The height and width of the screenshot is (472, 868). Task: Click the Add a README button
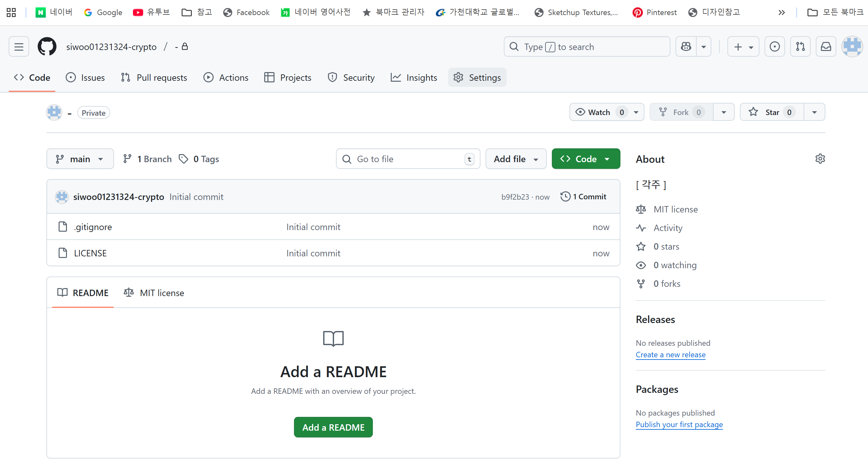click(x=333, y=427)
